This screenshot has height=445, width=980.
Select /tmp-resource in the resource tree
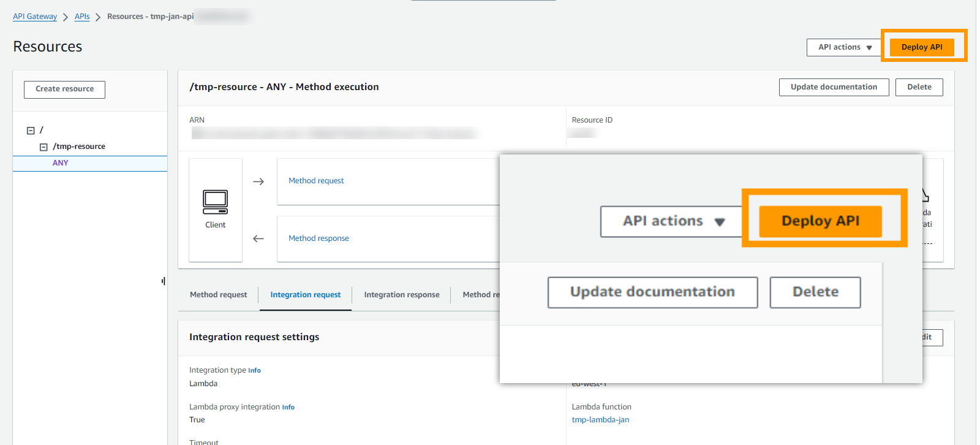[79, 146]
